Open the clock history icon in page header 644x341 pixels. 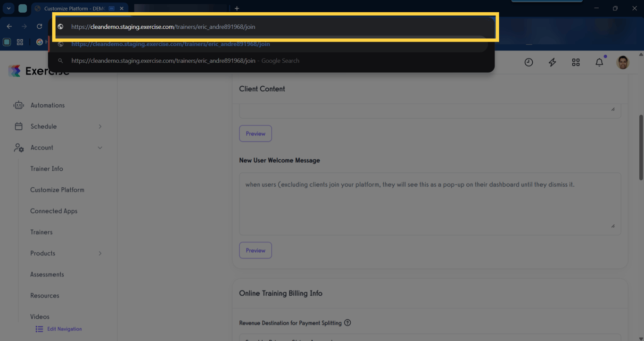[528, 62]
